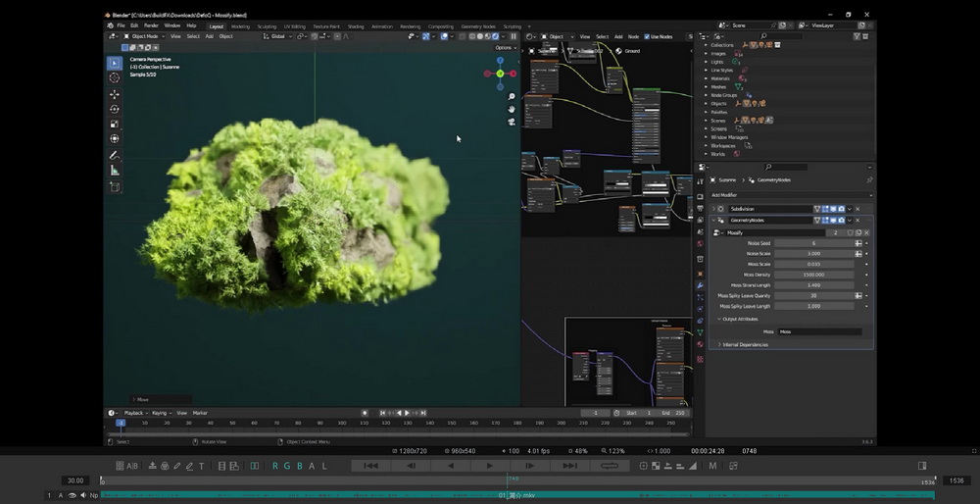This screenshot has height=504, width=980.
Task: Toggle viewport gizmos
Action: click(426, 36)
